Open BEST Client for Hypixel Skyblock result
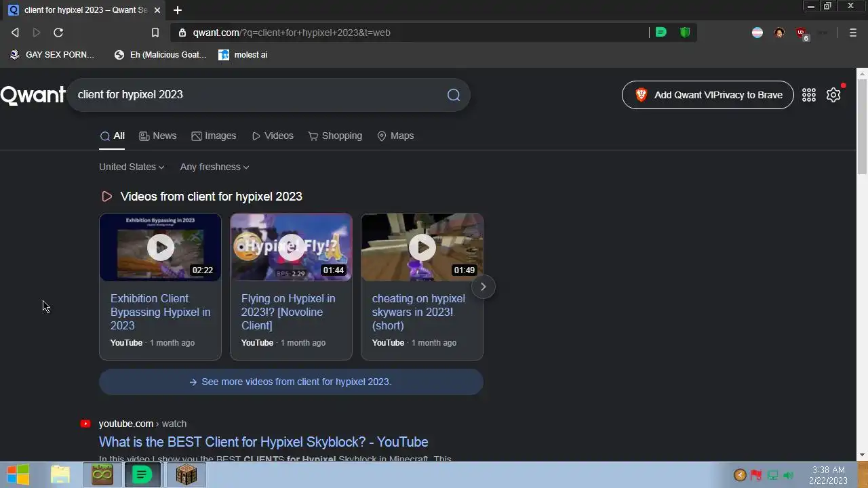Viewport: 868px width, 488px height. click(x=264, y=442)
